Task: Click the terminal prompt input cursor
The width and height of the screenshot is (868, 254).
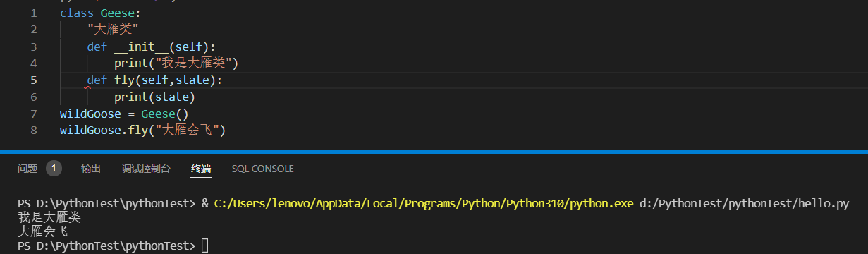Action: pos(204,246)
